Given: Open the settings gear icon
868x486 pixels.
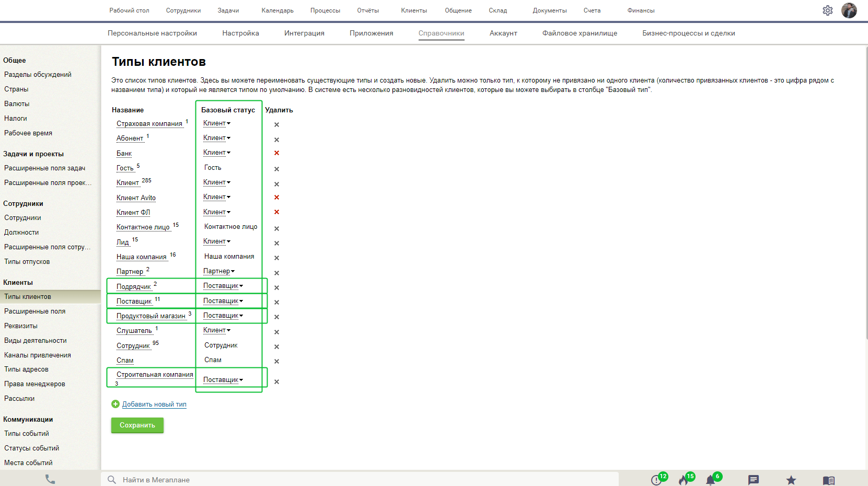Looking at the screenshot, I should pos(827,10).
